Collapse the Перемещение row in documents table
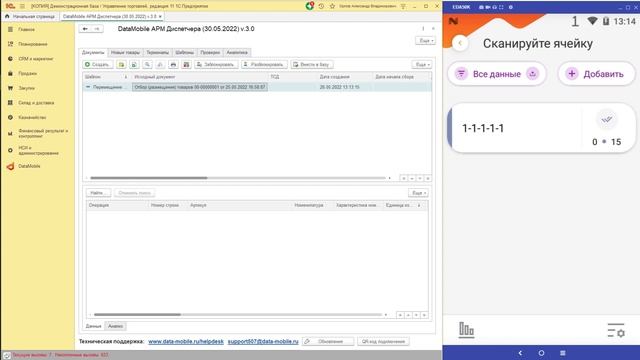Screen dimensions: 640x360 click(88, 87)
